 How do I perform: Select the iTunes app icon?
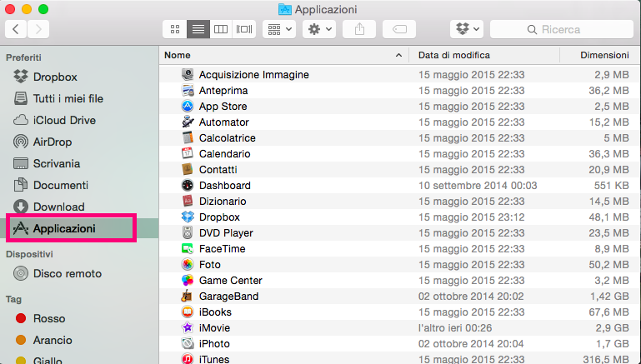[x=188, y=359]
